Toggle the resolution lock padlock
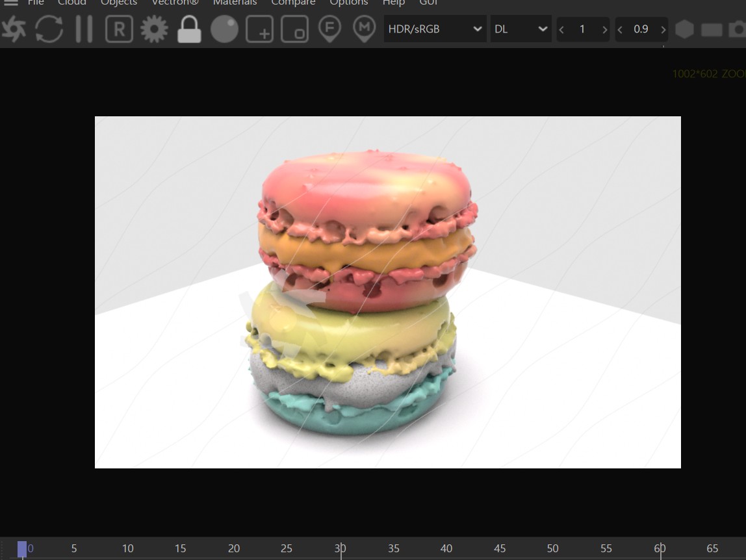The height and width of the screenshot is (560, 746). click(189, 29)
